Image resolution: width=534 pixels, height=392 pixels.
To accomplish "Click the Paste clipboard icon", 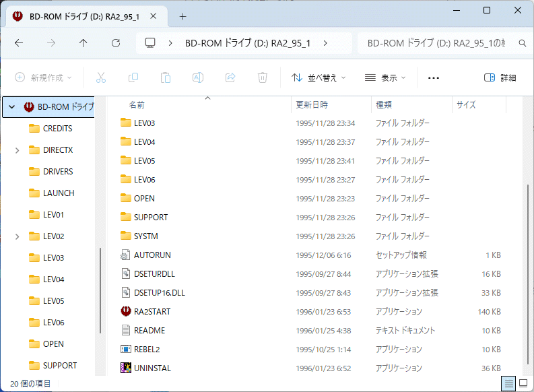I will pos(166,77).
